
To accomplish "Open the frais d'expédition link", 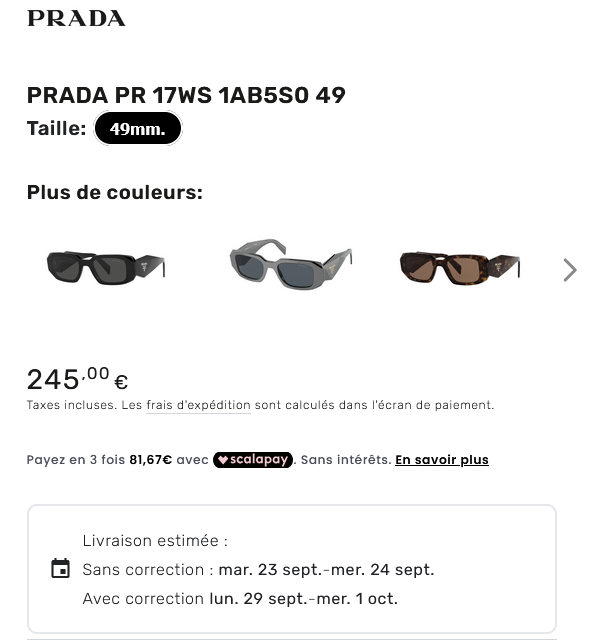I will [x=198, y=405].
